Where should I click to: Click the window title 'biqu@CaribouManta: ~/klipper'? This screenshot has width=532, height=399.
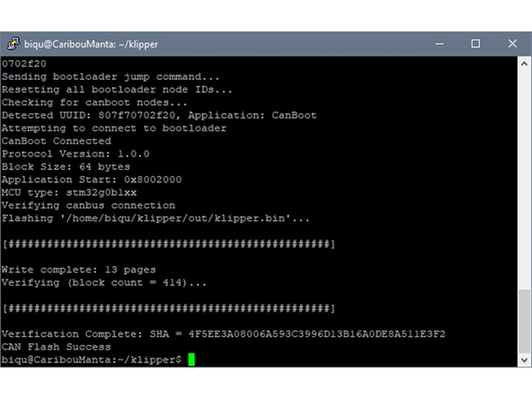click(91, 44)
